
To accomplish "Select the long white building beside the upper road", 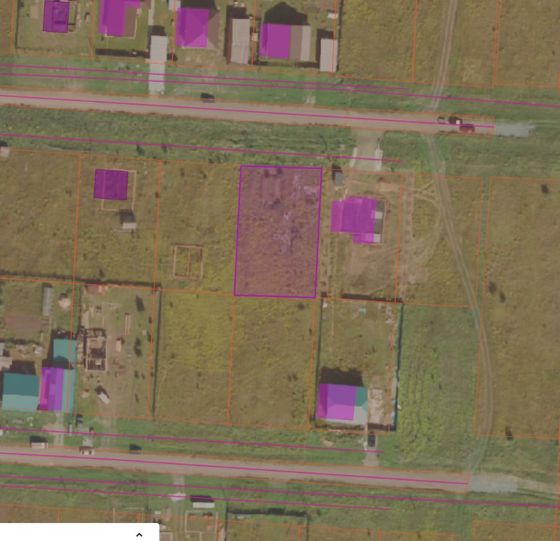I will click(x=158, y=64).
